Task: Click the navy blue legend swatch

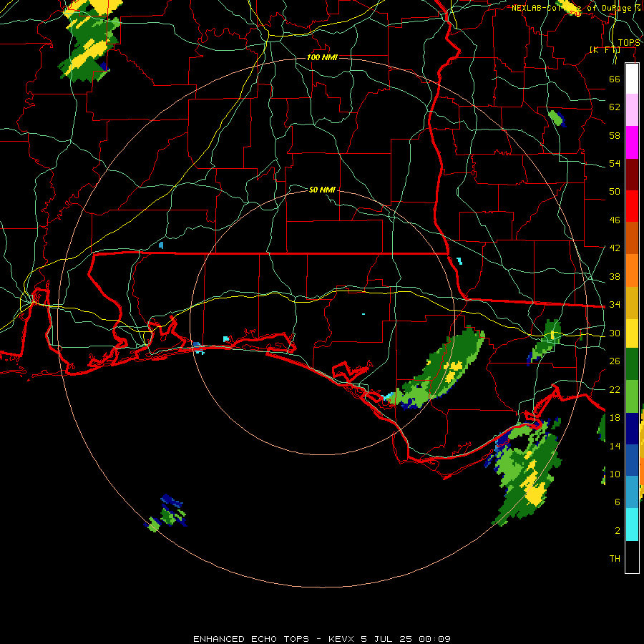Action: click(632, 429)
